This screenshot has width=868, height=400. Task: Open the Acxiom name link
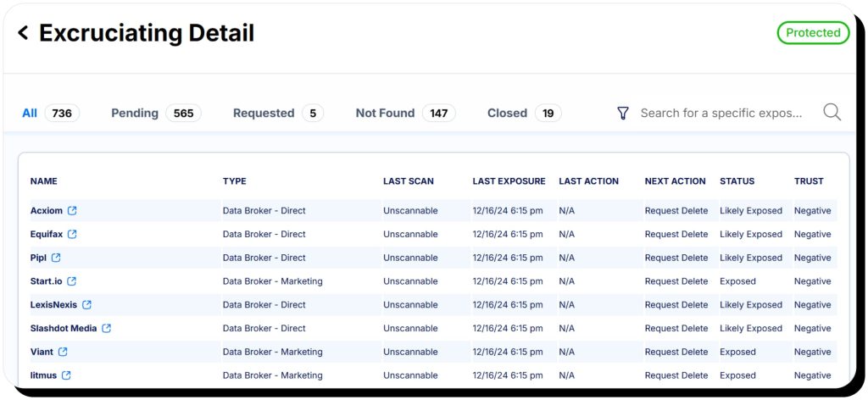click(x=47, y=211)
